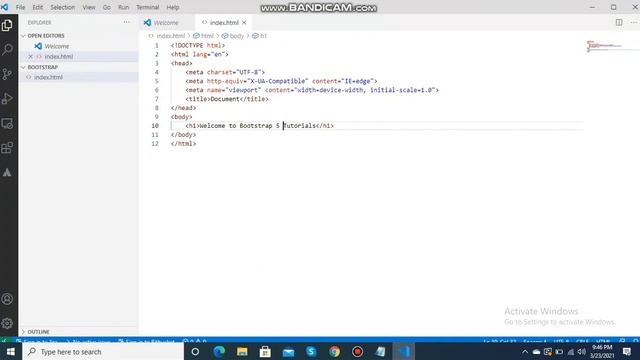Click the triangular icon below Extensions in activity bar
Image resolution: width=640 pixels, height=360 pixels.
point(7,172)
